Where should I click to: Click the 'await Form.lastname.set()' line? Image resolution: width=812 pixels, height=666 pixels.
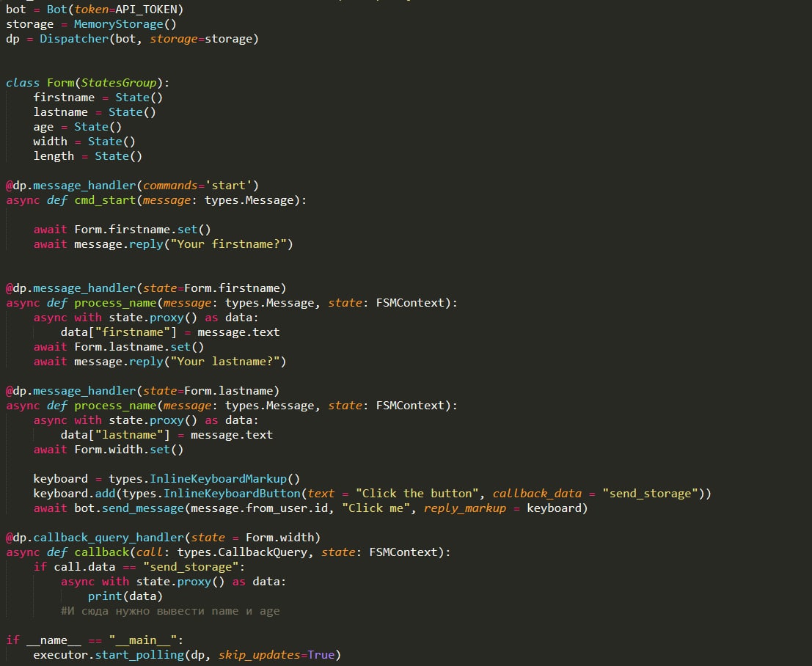[119, 347]
